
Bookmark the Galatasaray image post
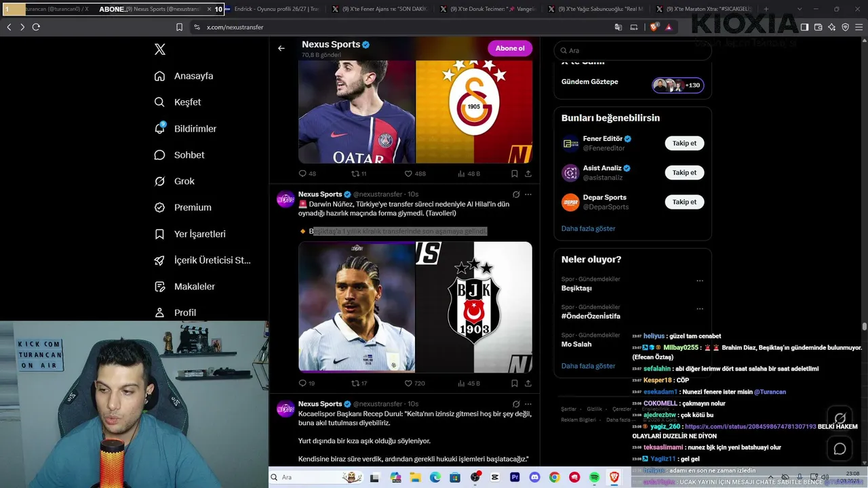(515, 174)
